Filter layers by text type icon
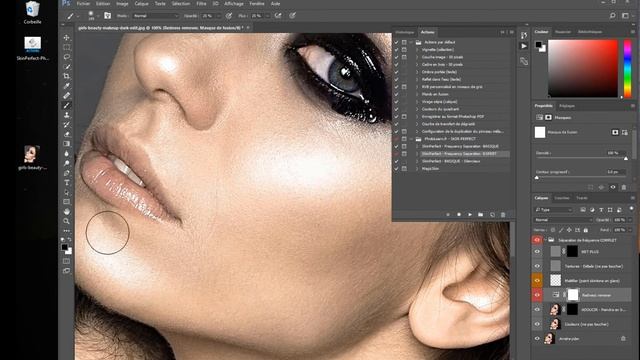Viewport: 640px width, 360px height. click(601, 210)
